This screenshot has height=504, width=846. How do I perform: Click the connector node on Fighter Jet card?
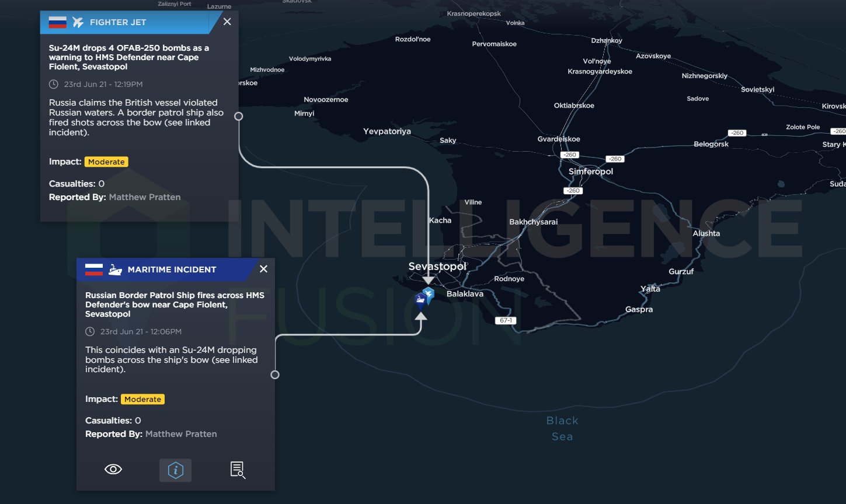click(238, 116)
